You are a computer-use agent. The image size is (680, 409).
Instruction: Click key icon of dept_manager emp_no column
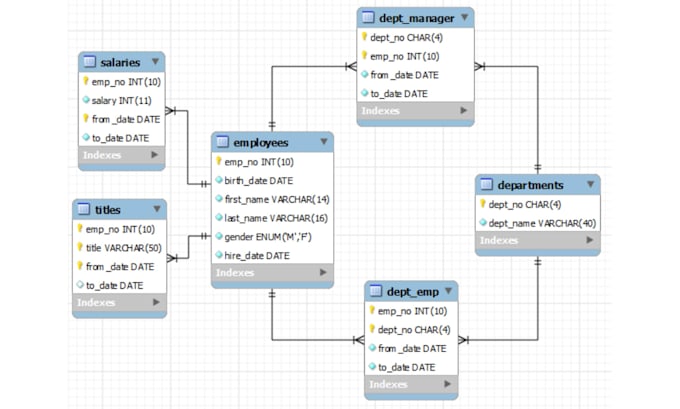[364, 55]
